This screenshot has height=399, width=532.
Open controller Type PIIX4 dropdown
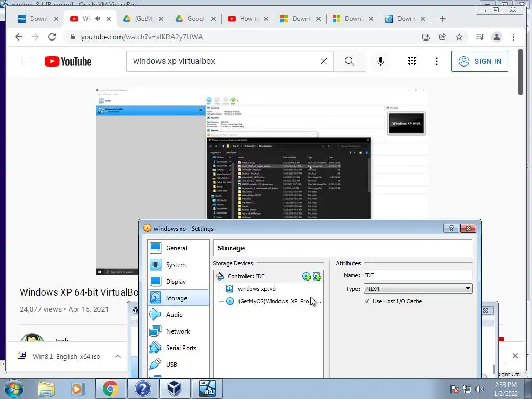point(418,289)
